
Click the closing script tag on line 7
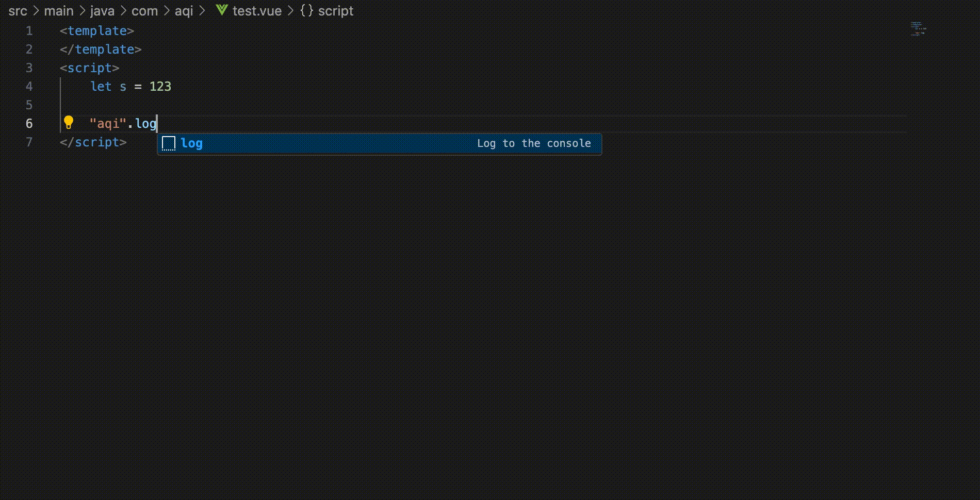pyautogui.click(x=93, y=142)
